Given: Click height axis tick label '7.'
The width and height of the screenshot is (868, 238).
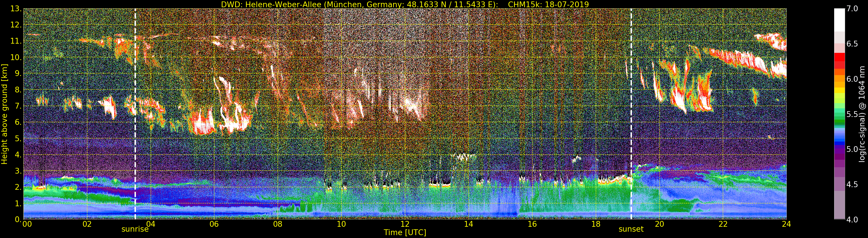Looking at the screenshot, I should click(x=18, y=106).
